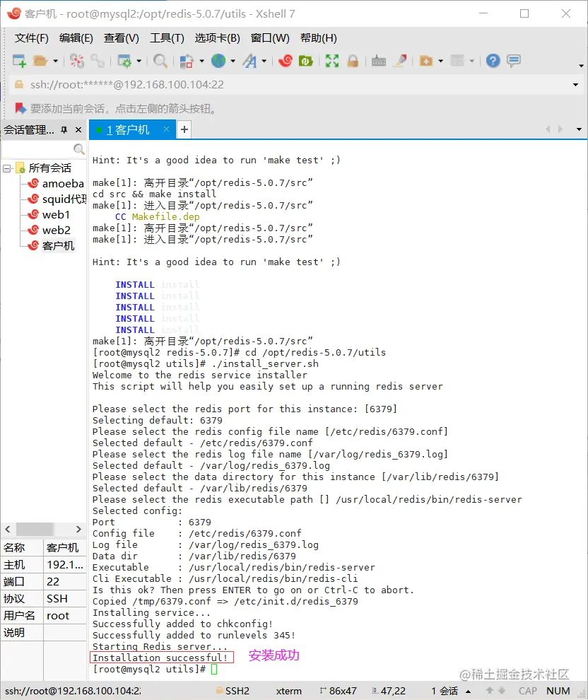Click the Lock screen padlock icon
The image size is (588, 700).
pos(353,61)
